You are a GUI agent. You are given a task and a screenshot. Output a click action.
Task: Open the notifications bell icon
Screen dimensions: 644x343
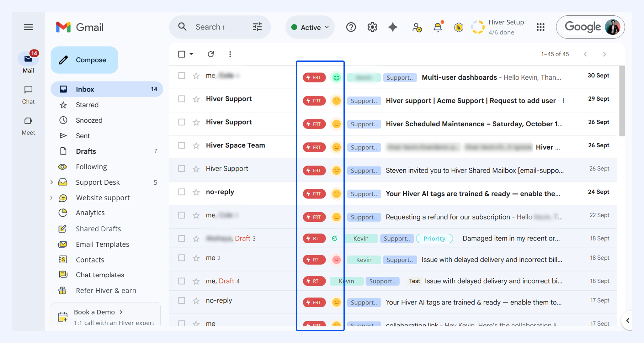point(438,27)
